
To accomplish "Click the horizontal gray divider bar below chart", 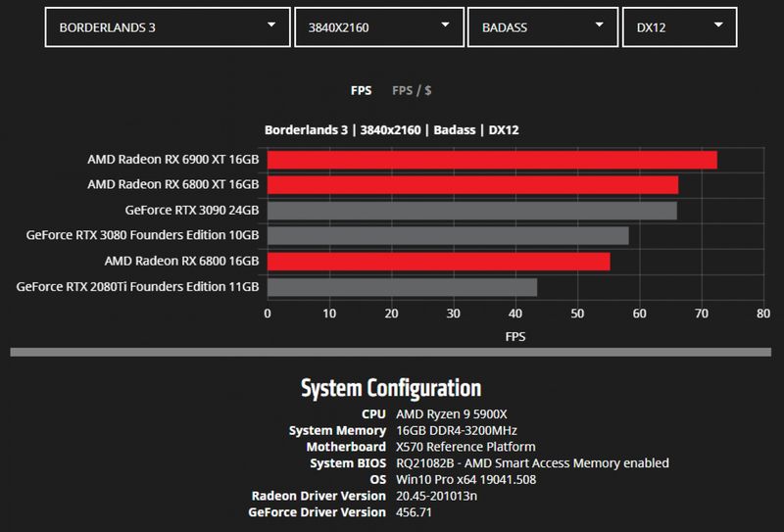I will click(390, 352).
